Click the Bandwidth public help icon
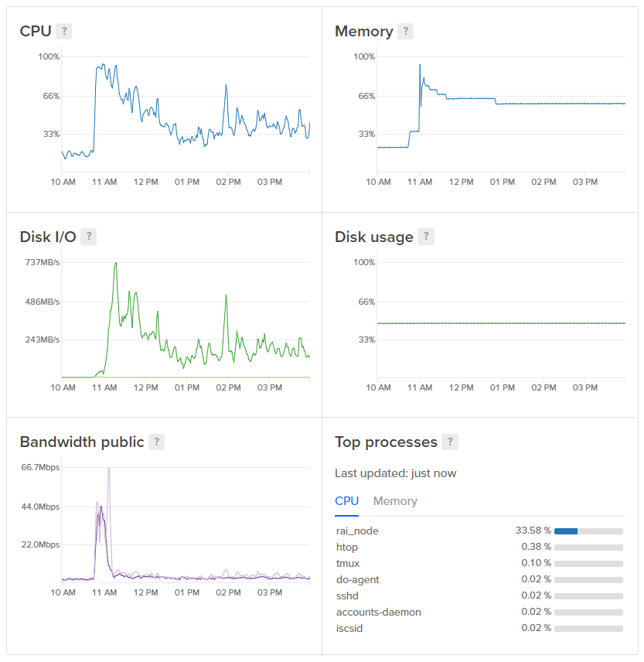The width and height of the screenshot is (644, 662). point(156,442)
